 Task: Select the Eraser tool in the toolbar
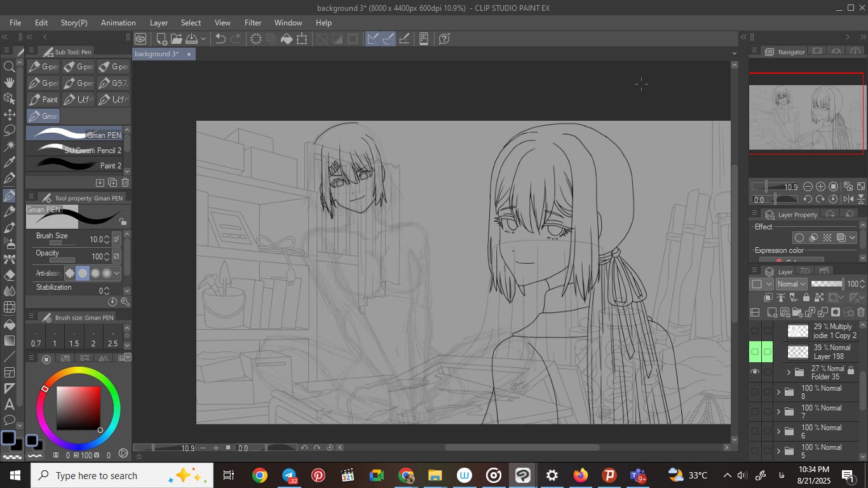click(10, 275)
